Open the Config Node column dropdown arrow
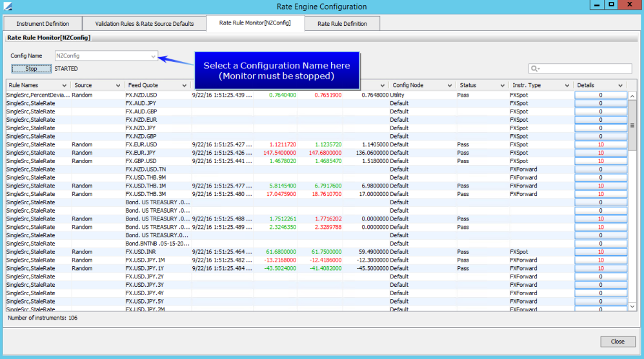Image resolution: width=644 pixels, height=359 pixels. pos(450,85)
